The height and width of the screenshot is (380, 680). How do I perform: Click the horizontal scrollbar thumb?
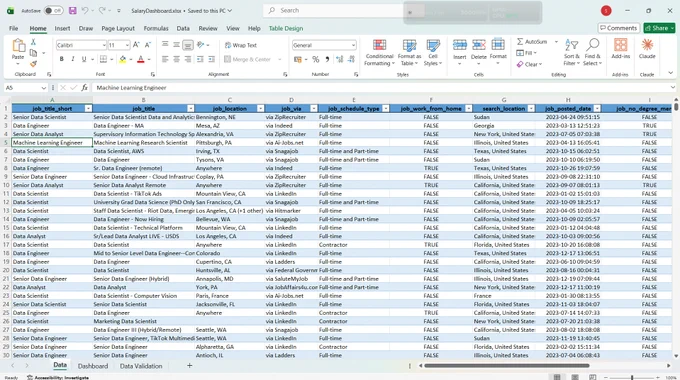click(507, 366)
